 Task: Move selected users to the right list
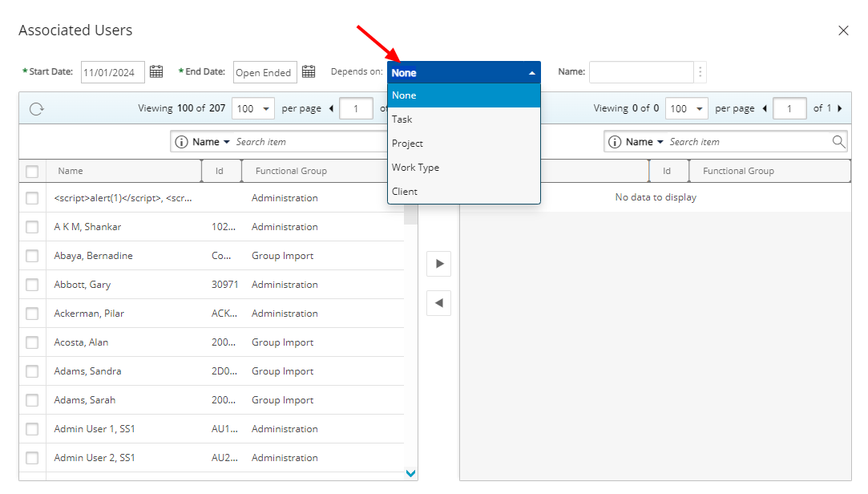[x=439, y=264]
